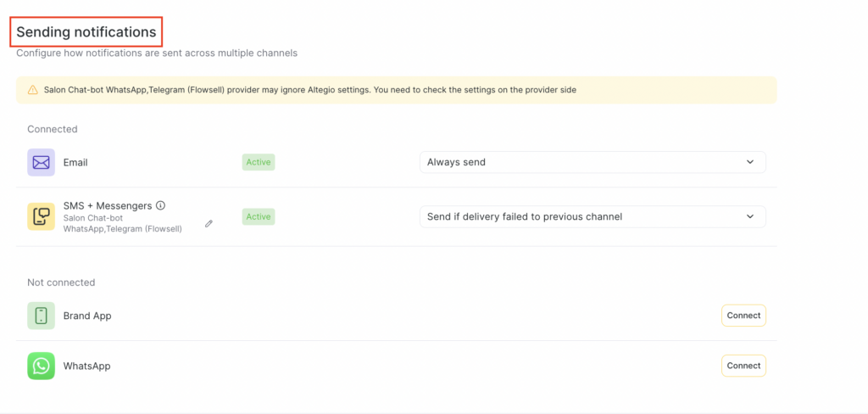The height and width of the screenshot is (414, 868).
Task: Click the SMS + Messengers channel icon
Action: tap(41, 217)
